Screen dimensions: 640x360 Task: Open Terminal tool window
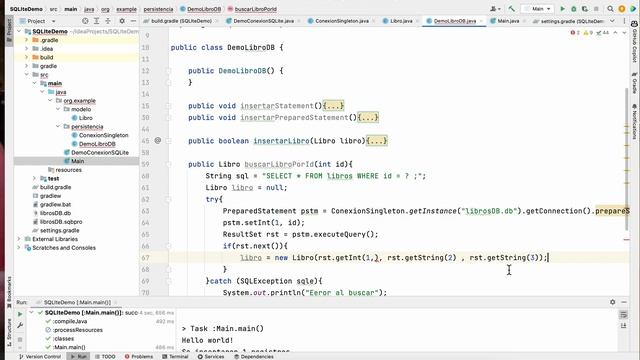175,356
